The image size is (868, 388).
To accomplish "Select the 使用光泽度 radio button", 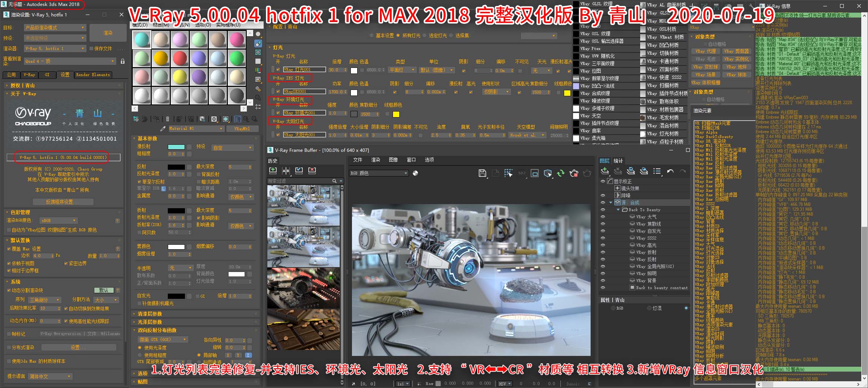I will (x=140, y=348).
